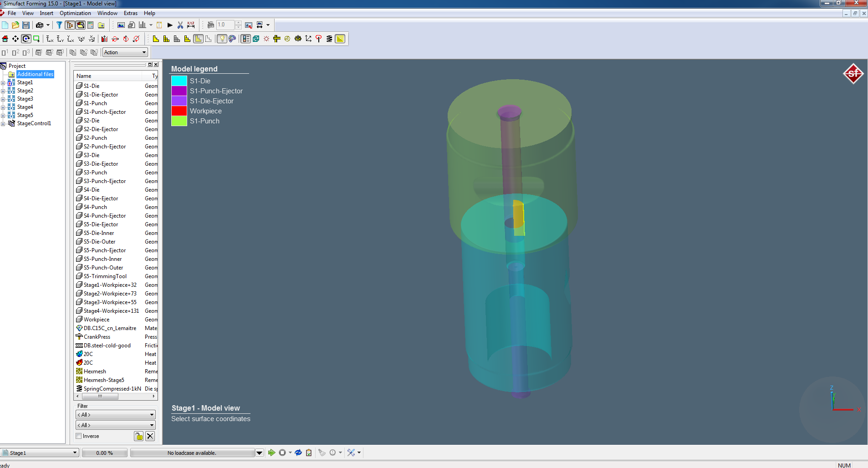Expand the Stage3 tree node
The width and height of the screenshot is (868, 468).
click(x=3, y=99)
